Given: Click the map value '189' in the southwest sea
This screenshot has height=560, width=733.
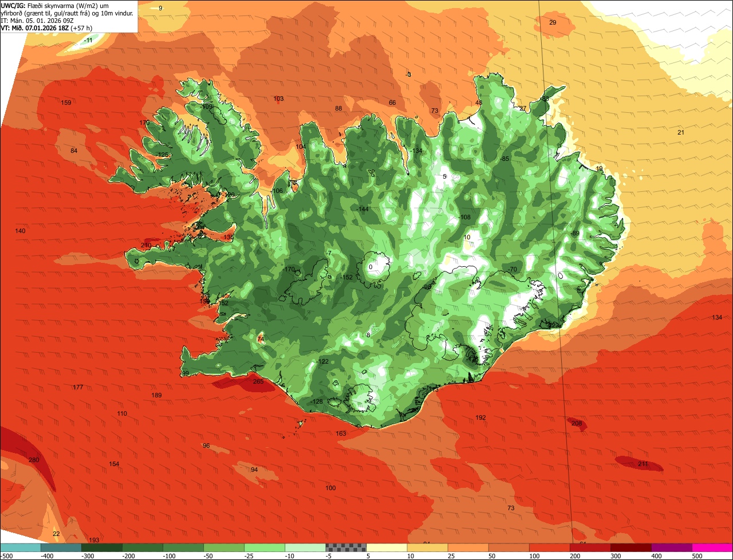Looking at the screenshot, I should click(x=156, y=396).
